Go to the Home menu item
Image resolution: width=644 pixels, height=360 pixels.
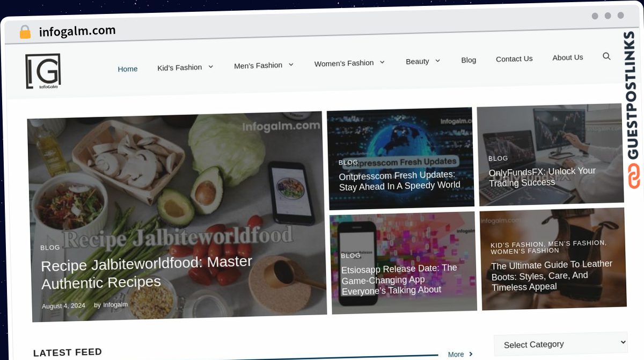coord(128,69)
